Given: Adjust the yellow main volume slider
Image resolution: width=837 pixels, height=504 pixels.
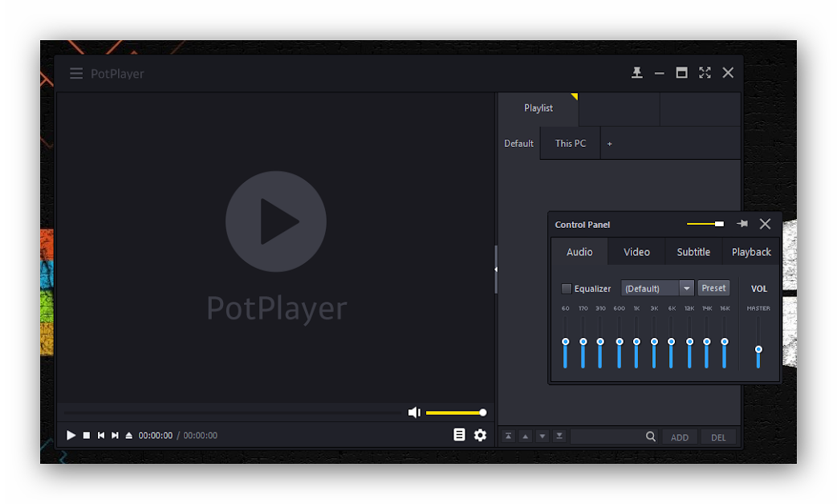Looking at the screenshot, I should pyautogui.click(x=456, y=413).
